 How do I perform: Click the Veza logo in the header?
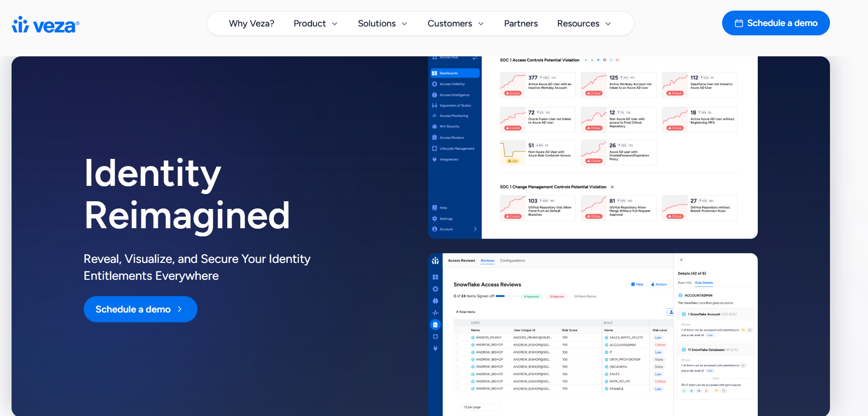point(45,25)
